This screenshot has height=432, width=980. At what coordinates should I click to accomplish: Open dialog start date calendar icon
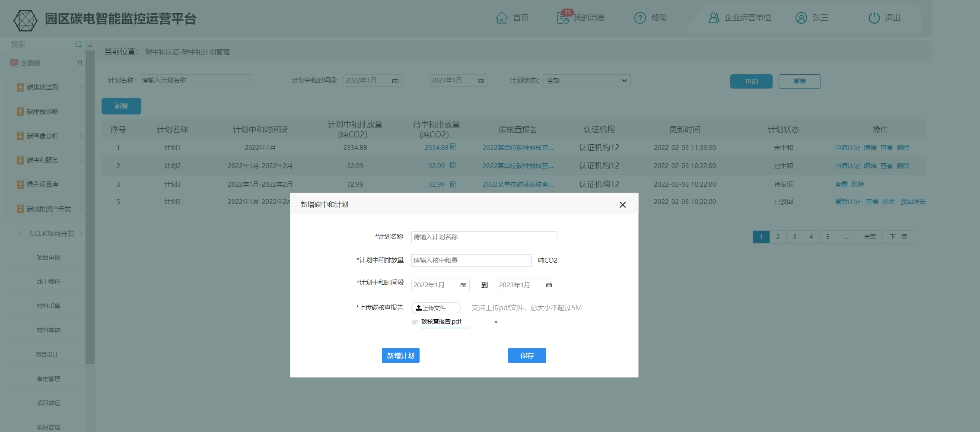tap(463, 285)
